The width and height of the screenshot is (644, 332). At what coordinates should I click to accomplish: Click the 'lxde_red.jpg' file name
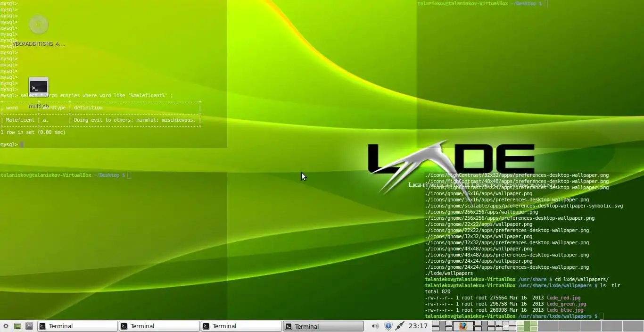tap(563, 298)
